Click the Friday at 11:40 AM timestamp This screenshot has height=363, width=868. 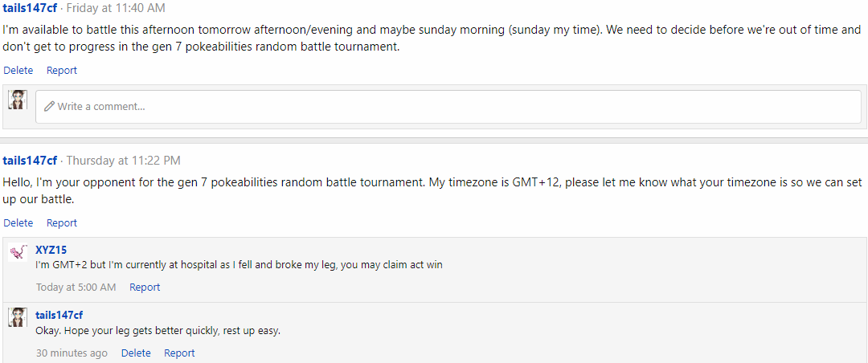coord(116,8)
